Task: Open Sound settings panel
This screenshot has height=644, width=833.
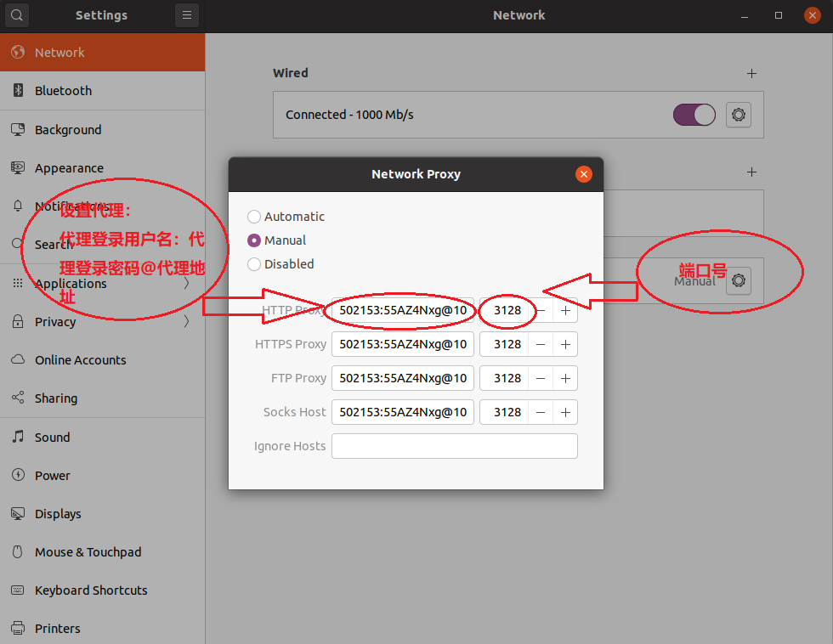Action: [x=103, y=437]
